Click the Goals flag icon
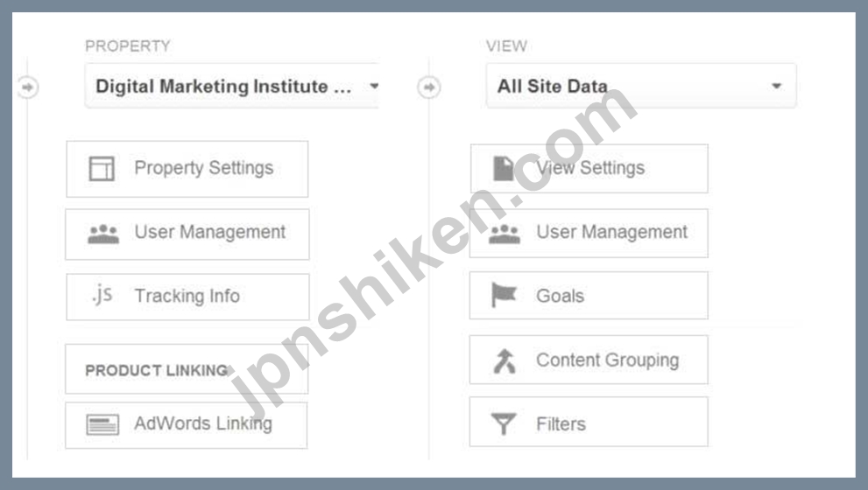868x490 pixels. coord(504,295)
